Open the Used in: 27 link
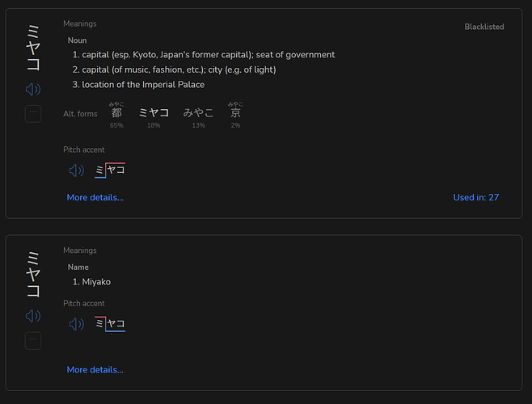 [x=476, y=197]
